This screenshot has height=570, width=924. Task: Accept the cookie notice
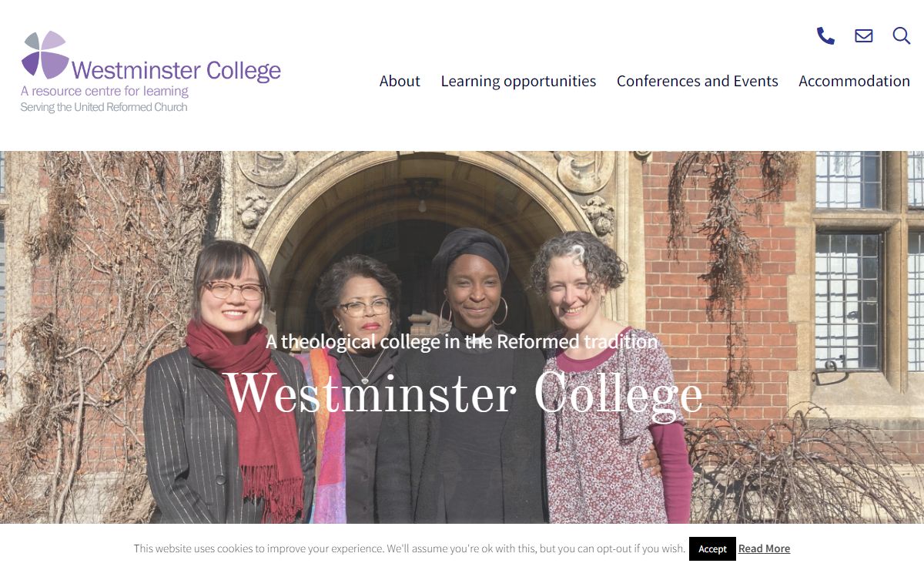coord(712,548)
